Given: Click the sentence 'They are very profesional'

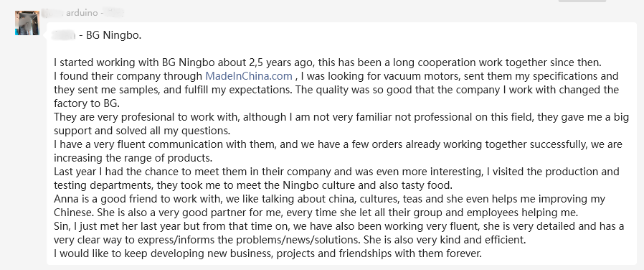Looking at the screenshot, I should 341,117.
